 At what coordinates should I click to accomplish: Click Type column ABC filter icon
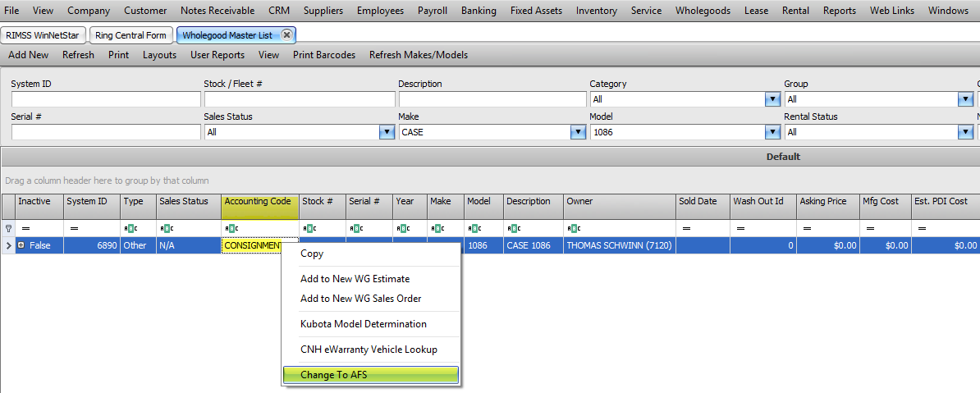pos(131,229)
